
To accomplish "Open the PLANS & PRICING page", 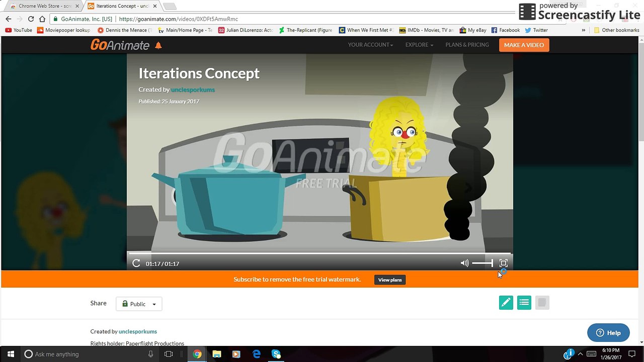I will click(x=467, y=45).
